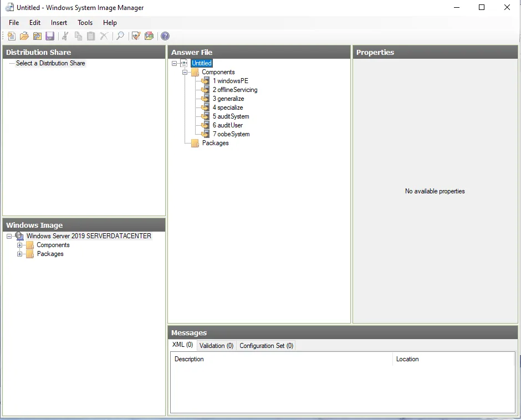Click the Copy icon in the toolbar
The height and width of the screenshot is (420, 521).
tap(78, 36)
